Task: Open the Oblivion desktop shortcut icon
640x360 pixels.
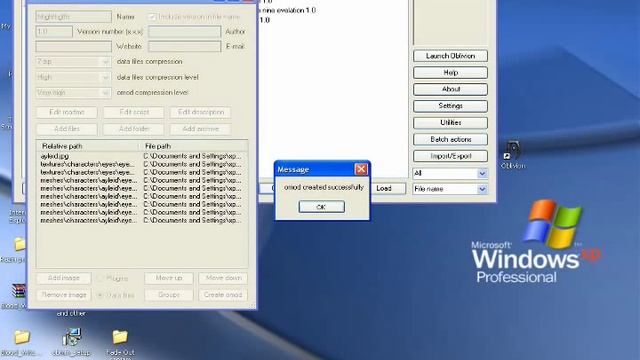Action: [x=513, y=154]
